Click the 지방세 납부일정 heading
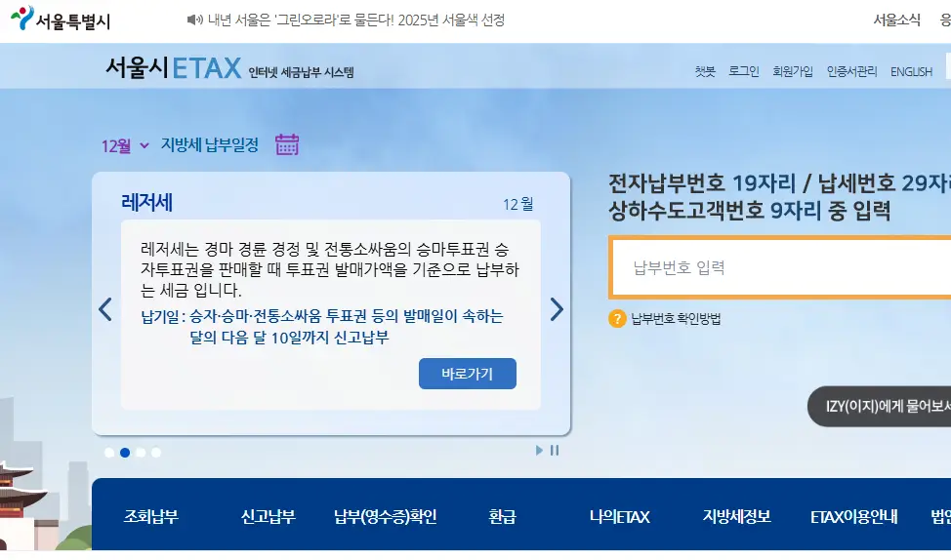This screenshot has height=560, width=951. tap(209, 144)
